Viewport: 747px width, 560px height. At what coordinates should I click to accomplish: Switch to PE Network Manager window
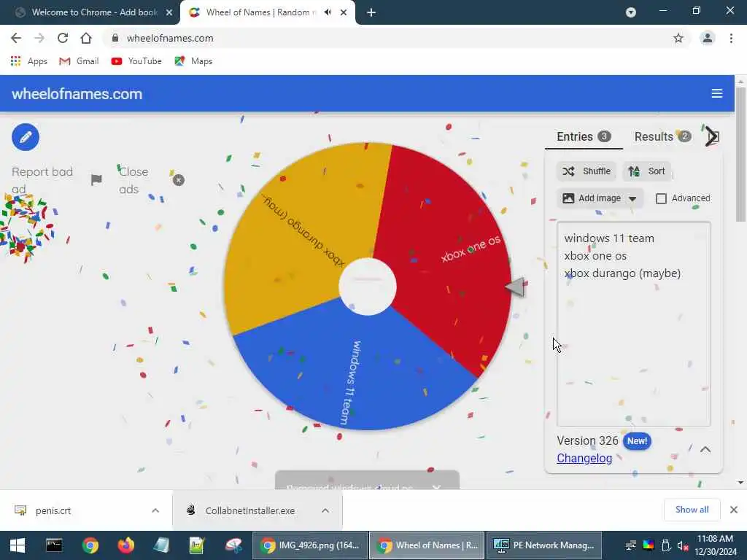pos(544,545)
